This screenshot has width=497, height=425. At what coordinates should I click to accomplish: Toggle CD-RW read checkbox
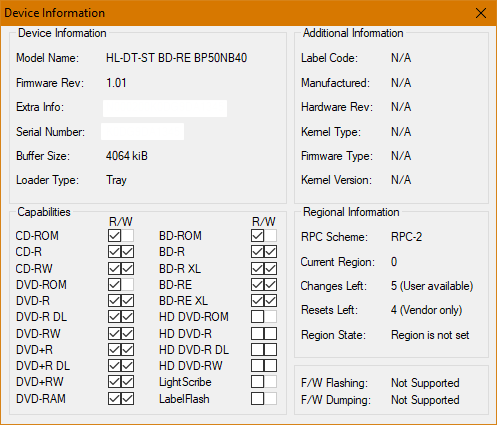pos(114,268)
